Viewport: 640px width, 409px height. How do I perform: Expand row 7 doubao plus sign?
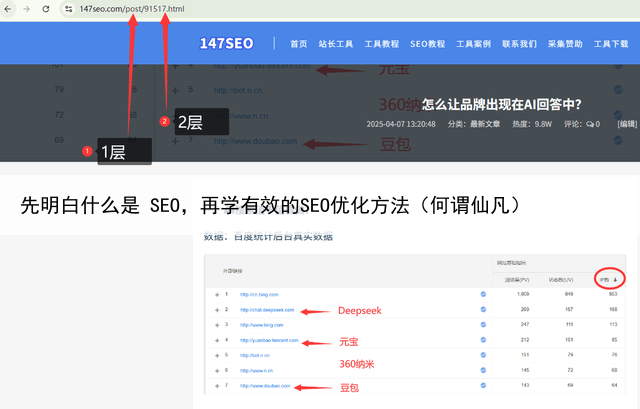(216, 385)
